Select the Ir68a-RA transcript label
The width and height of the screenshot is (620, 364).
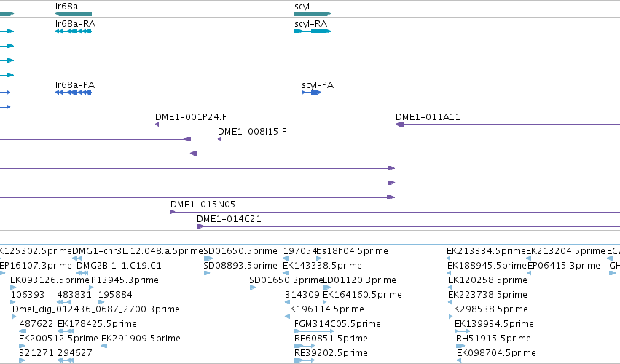coord(75,24)
